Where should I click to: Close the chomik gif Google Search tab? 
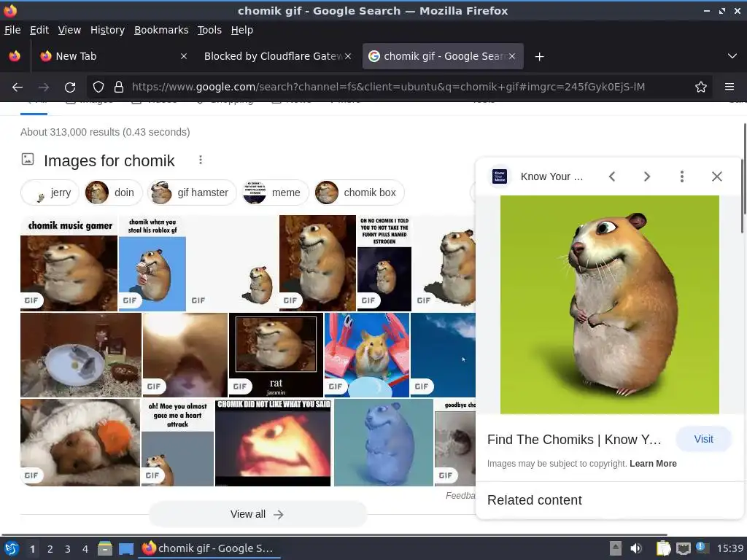(x=512, y=56)
